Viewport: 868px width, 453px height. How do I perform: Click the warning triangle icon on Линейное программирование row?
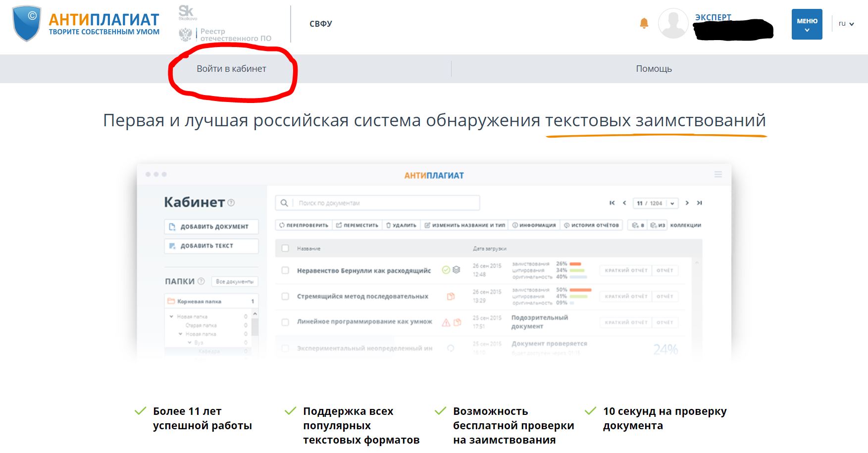446,322
